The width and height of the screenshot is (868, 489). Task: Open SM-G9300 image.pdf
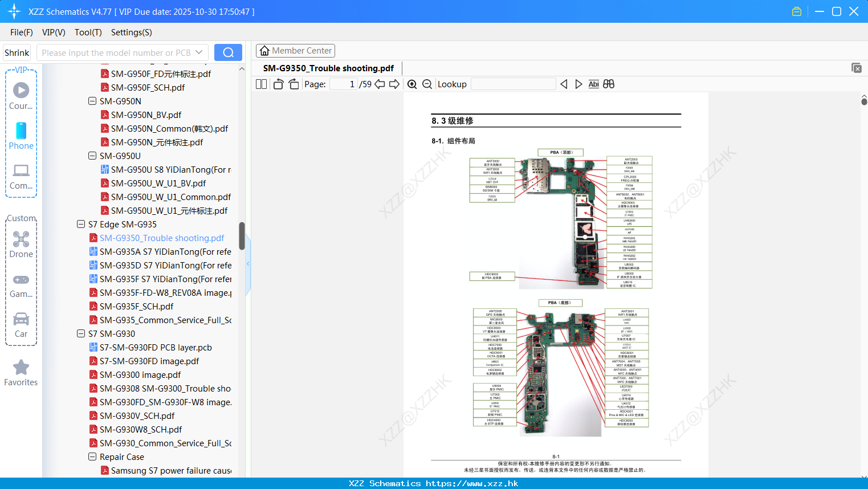(140, 374)
